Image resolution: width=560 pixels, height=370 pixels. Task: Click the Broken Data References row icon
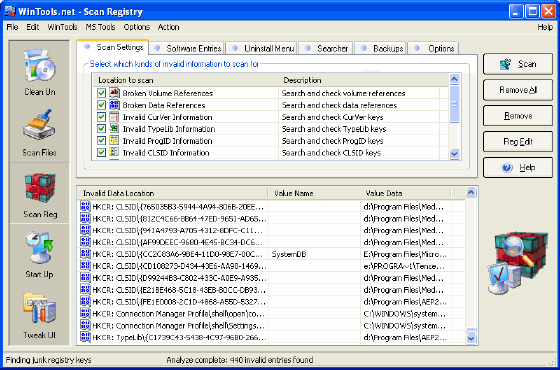pyautogui.click(x=114, y=105)
